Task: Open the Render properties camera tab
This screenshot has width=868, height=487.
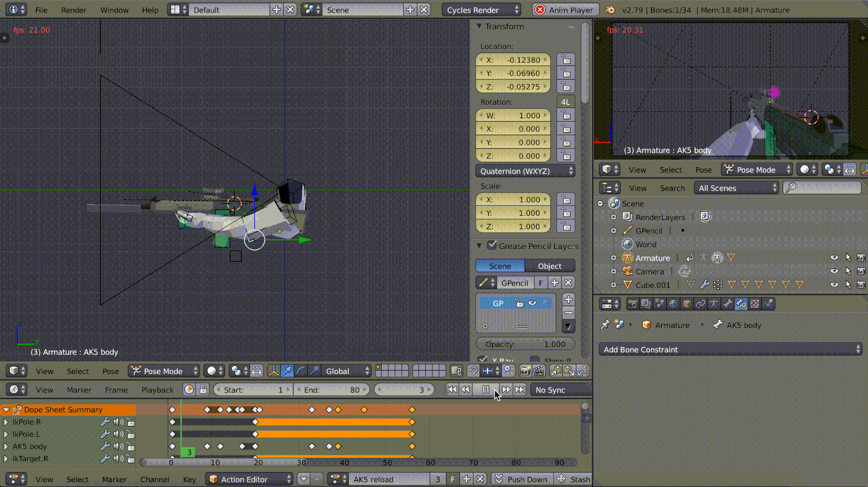Action: [633, 304]
